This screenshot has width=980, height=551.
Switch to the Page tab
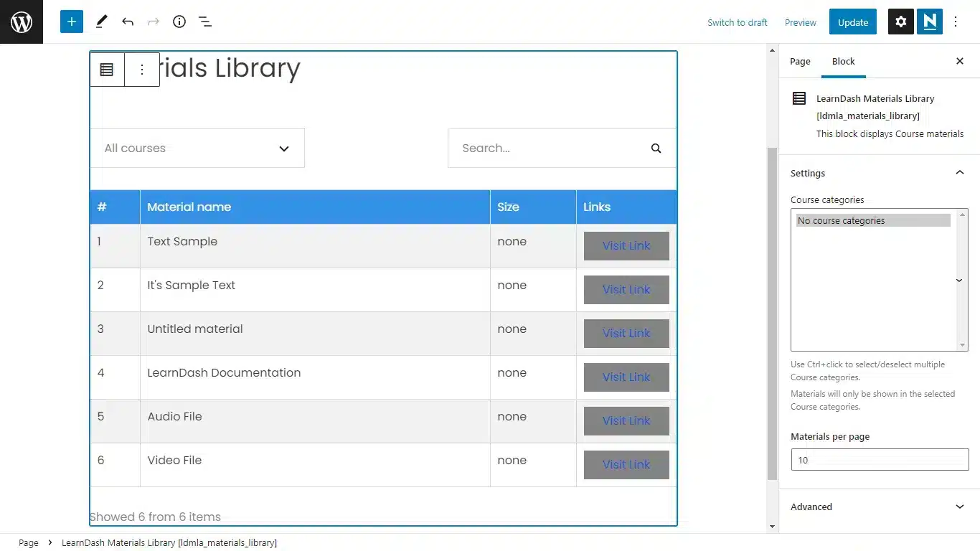800,62
